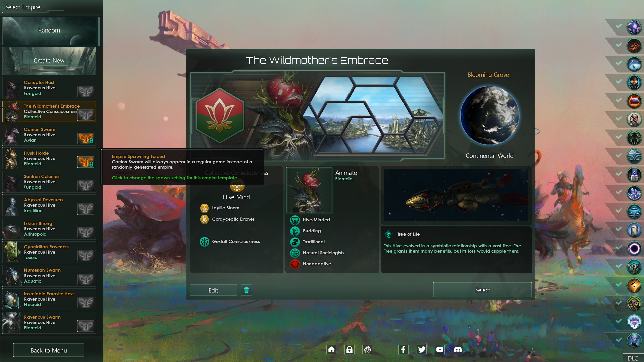The image size is (644, 362).
Task: Toggle the topmost DLC checkmark
Action: 619,26
